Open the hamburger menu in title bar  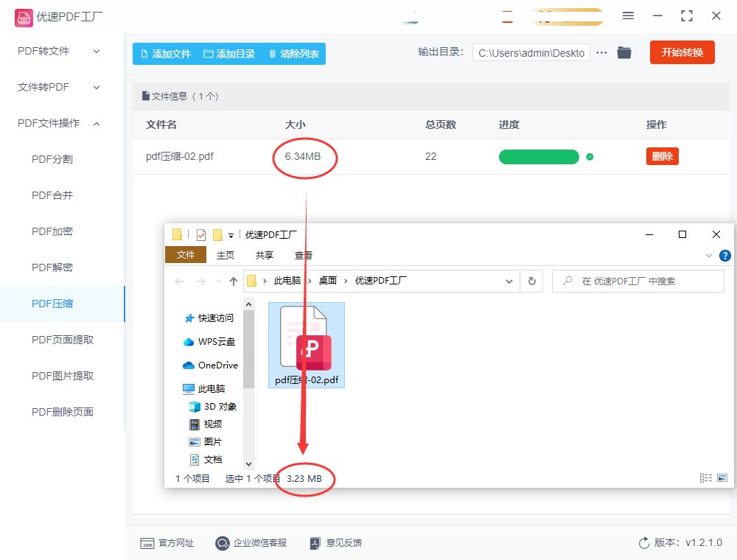coord(628,15)
